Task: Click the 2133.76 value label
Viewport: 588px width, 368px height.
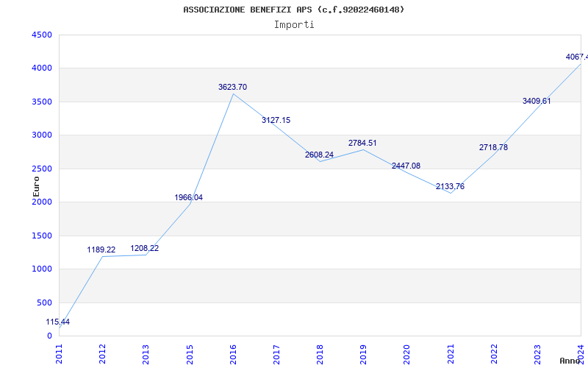Action: point(450,186)
